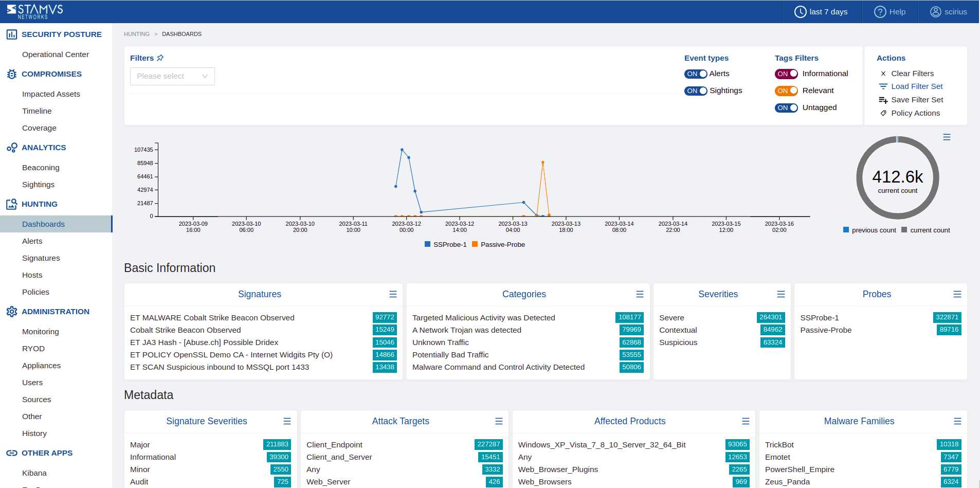Click the TrickBot count badge 10318

pos(949,444)
